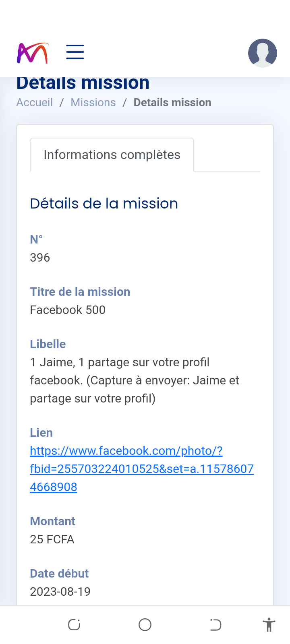Open Missions breadcrumb link
Image resolution: width=290 pixels, height=644 pixels.
[93, 103]
